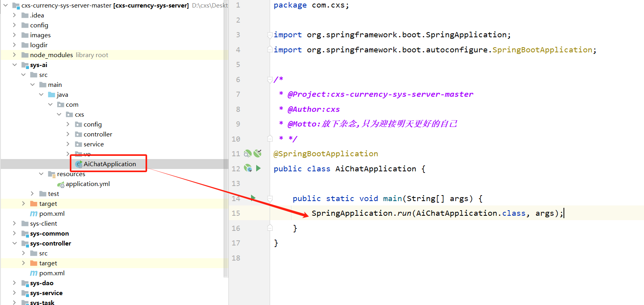Click the blue java source folder icon
The height and width of the screenshot is (305, 644).
(52, 94)
